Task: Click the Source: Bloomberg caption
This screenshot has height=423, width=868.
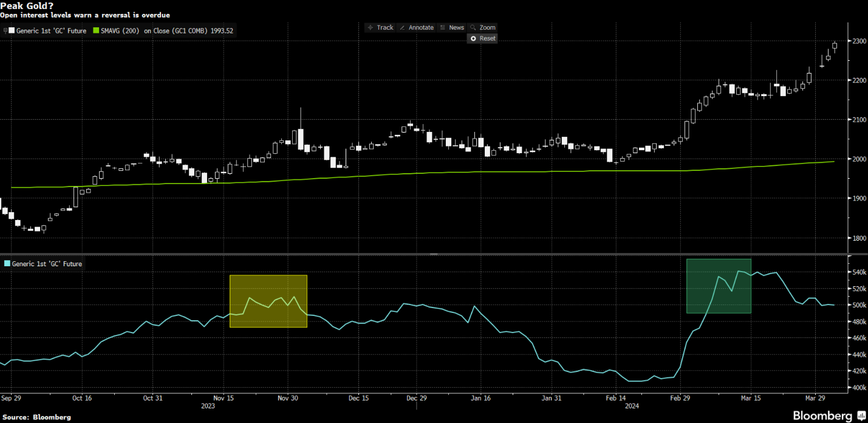Action: pos(36,418)
